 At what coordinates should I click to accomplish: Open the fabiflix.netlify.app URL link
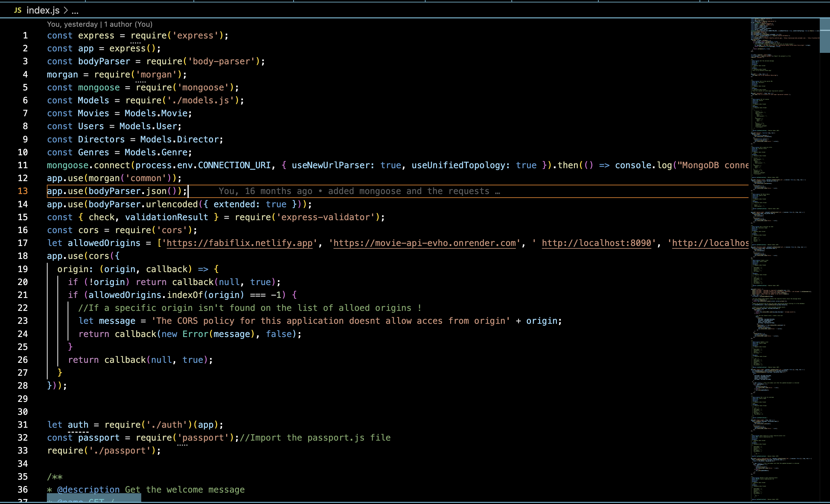239,243
